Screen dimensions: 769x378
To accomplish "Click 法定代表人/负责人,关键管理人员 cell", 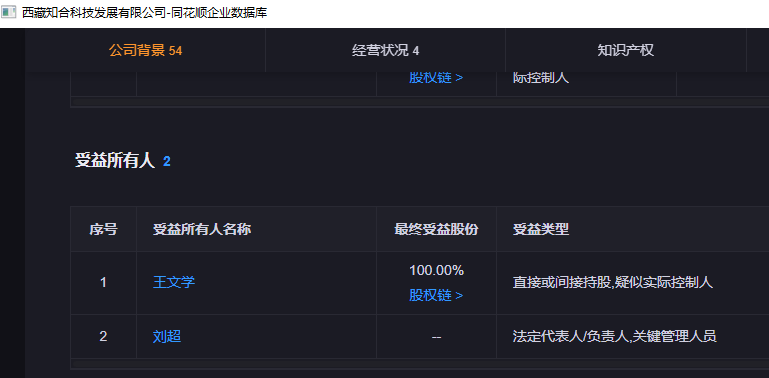I will pyautogui.click(x=615, y=336).
